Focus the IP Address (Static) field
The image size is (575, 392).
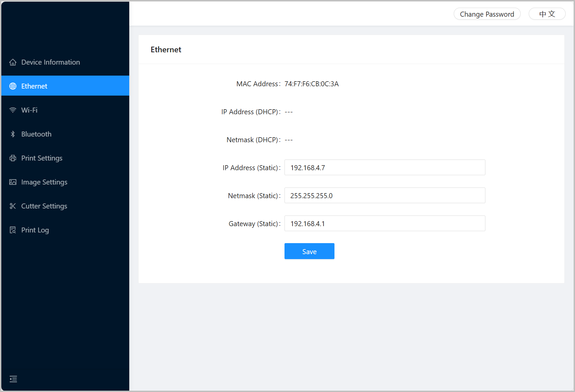pyautogui.click(x=384, y=168)
